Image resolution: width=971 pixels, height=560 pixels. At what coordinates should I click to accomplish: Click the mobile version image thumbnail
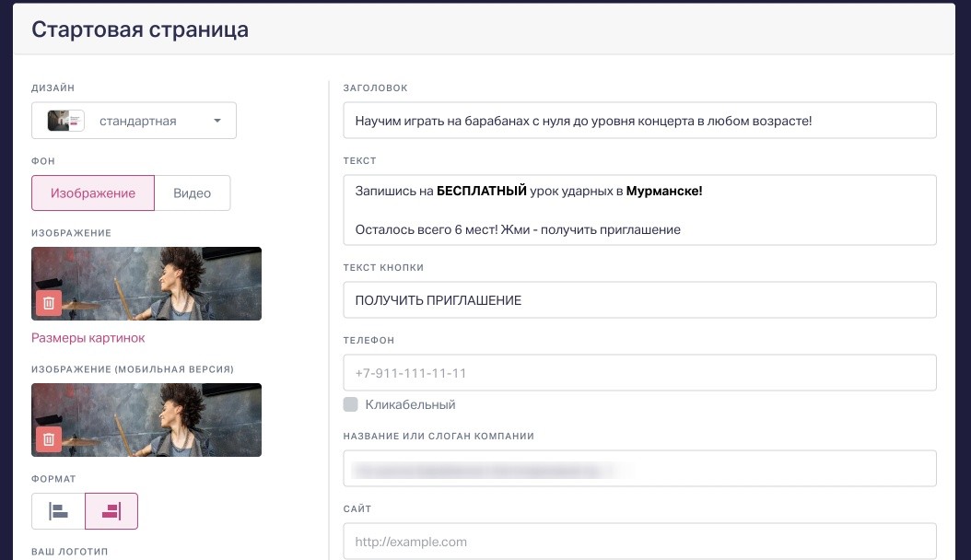point(146,420)
